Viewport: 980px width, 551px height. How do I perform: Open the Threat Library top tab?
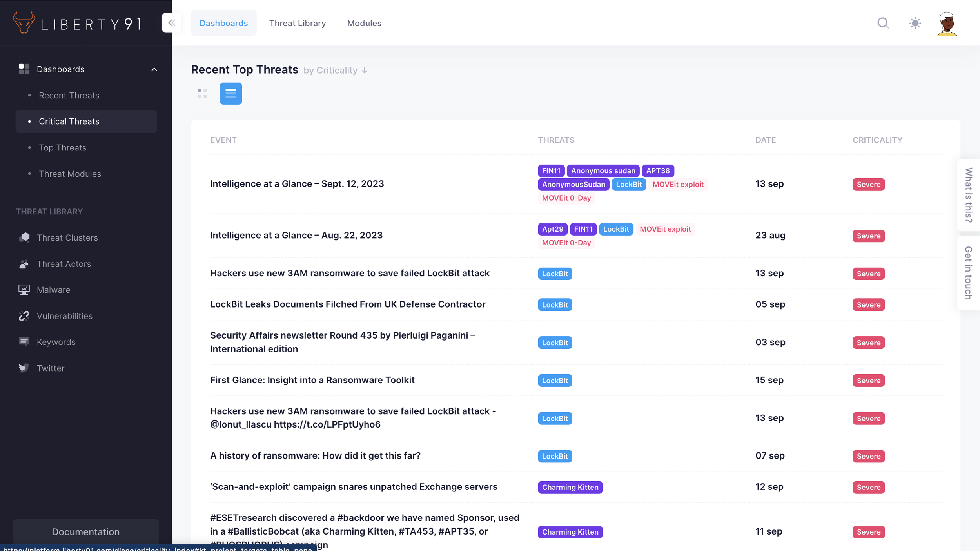coord(297,23)
